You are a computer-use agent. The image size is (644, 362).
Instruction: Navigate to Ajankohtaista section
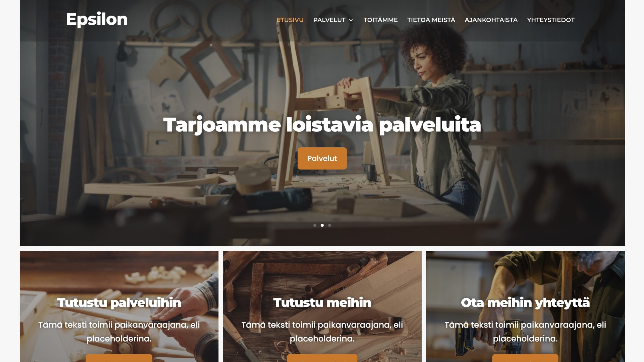click(491, 20)
